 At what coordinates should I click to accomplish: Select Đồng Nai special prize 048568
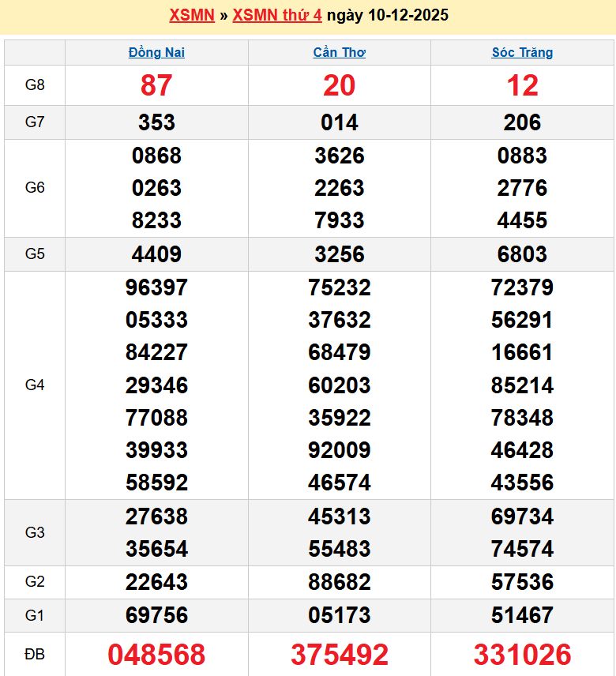pyautogui.click(x=156, y=655)
